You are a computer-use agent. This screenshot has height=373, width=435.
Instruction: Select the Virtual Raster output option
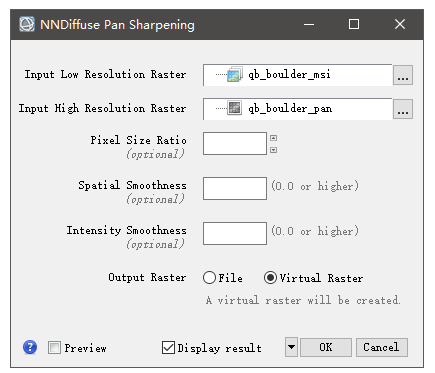tap(270, 278)
